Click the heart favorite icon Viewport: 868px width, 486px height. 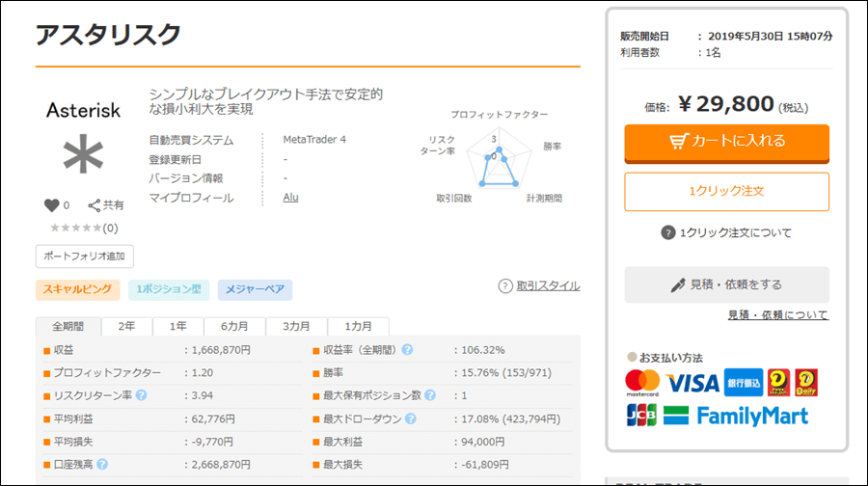click(52, 205)
